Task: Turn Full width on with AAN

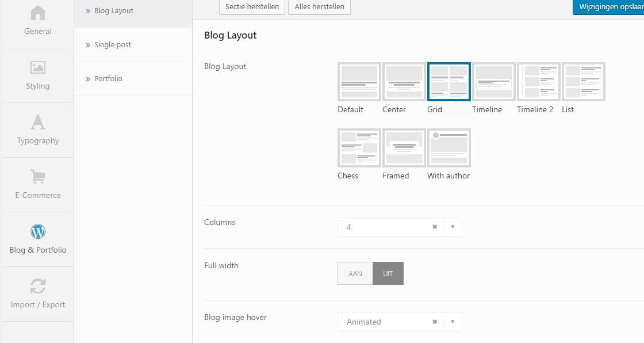Action: tap(355, 273)
